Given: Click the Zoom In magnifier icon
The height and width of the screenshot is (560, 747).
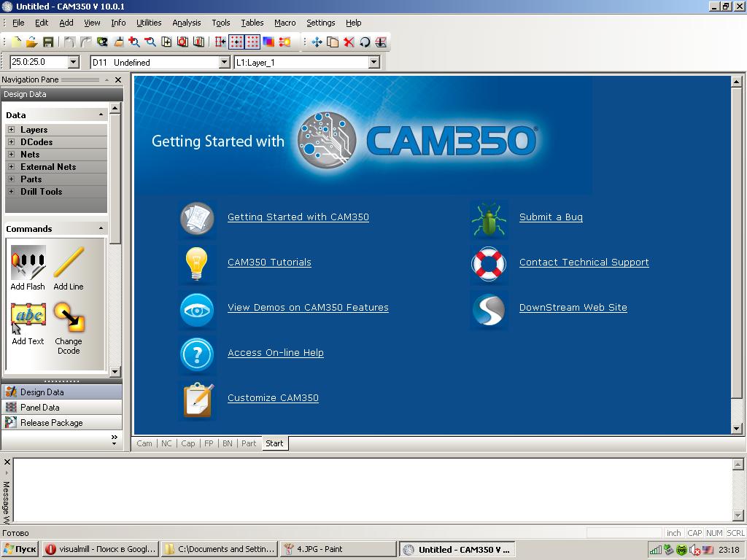Looking at the screenshot, I should [x=134, y=42].
